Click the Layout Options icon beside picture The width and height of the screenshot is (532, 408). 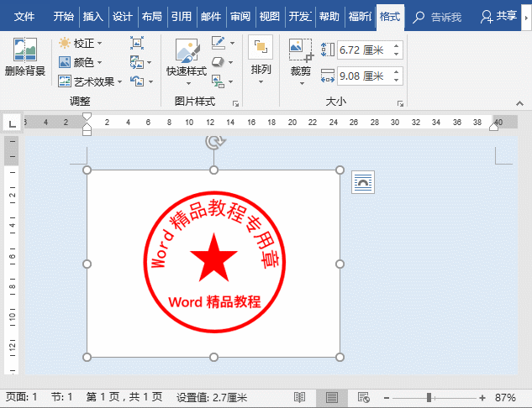(362, 182)
